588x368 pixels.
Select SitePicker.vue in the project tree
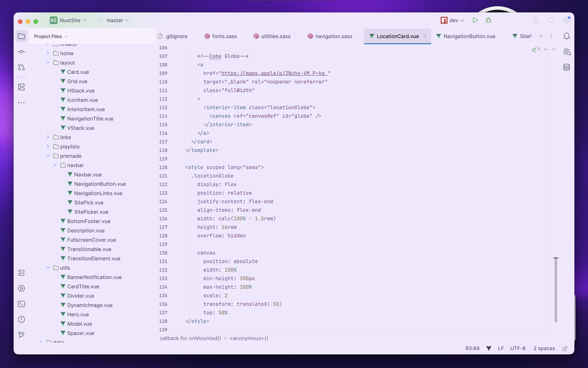pos(91,212)
